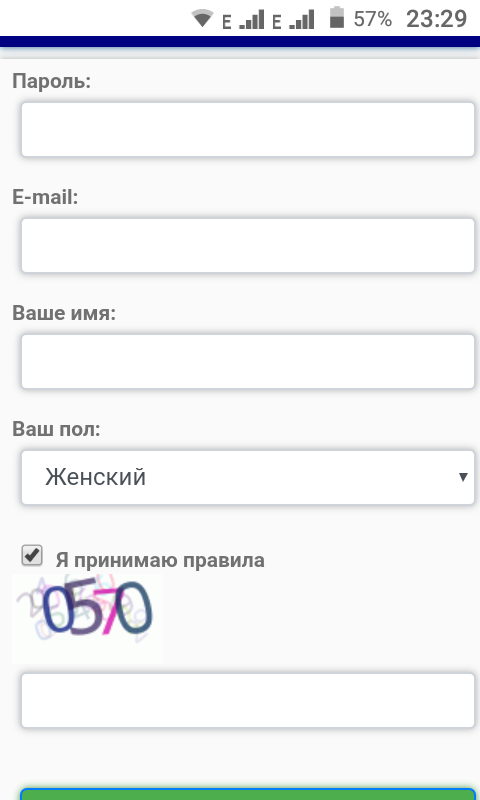Focus the "Ваше имя" name field
The height and width of the screenshot is (800, 480).
(248, 361)
